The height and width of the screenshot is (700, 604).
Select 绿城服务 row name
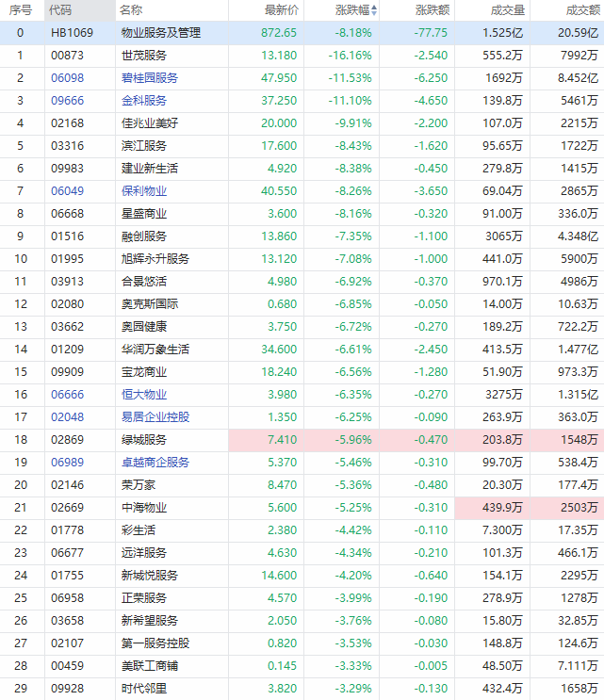(x=144, y=440)
